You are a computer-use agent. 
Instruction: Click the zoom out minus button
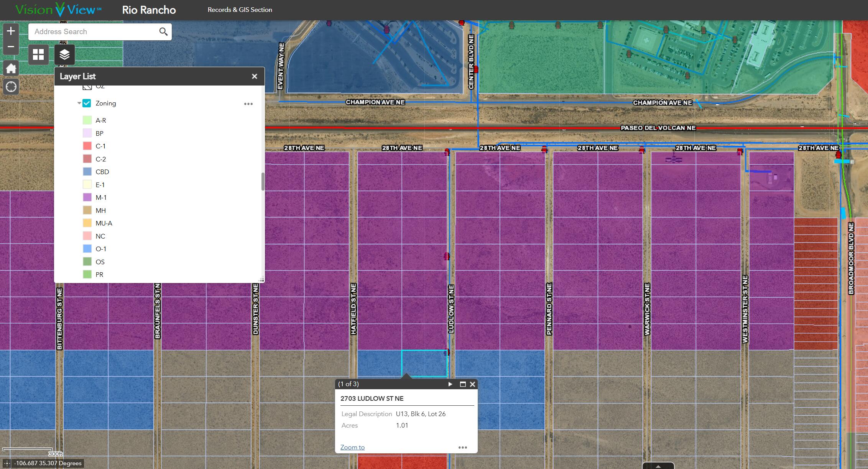point(11,47)
